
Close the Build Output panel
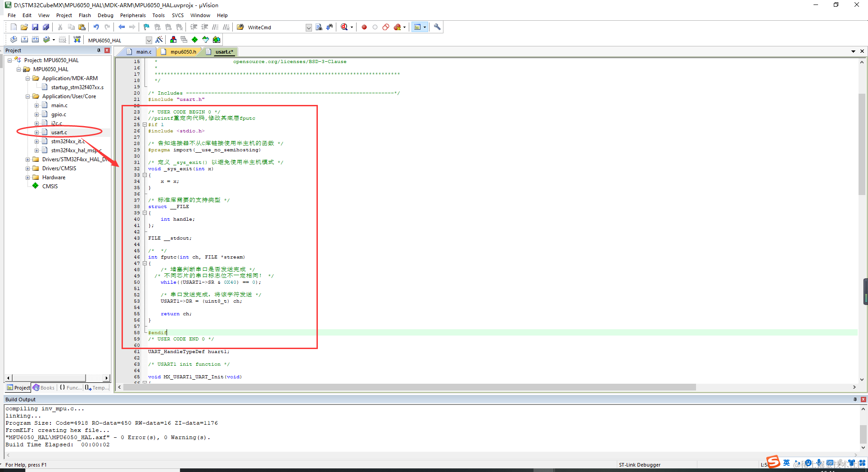pos(863,399)
